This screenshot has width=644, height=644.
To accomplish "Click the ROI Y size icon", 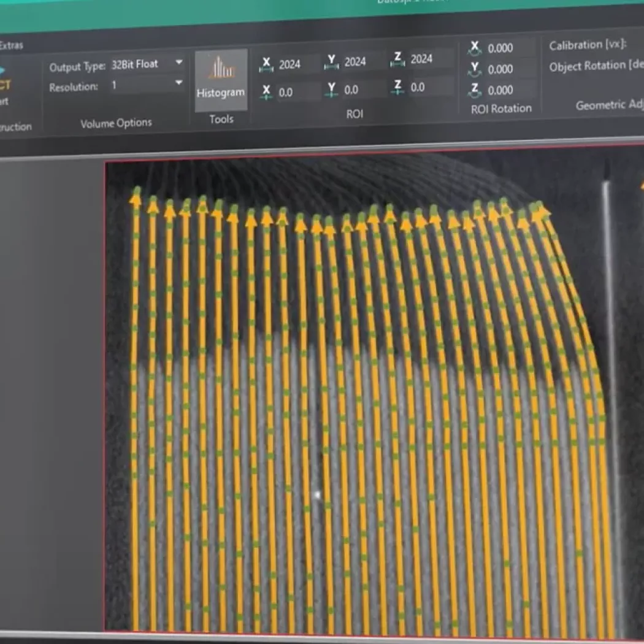I will pyautogui.click(x=332, y=61).
